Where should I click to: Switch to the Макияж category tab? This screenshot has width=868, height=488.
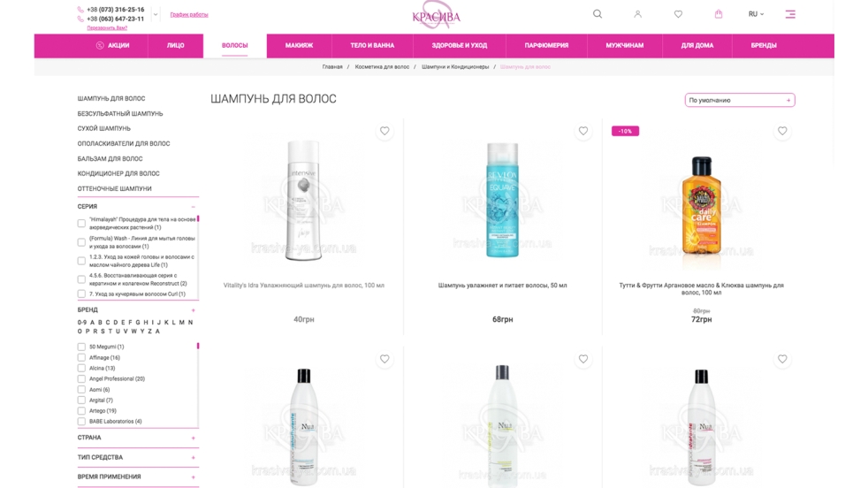coord(299,45)
